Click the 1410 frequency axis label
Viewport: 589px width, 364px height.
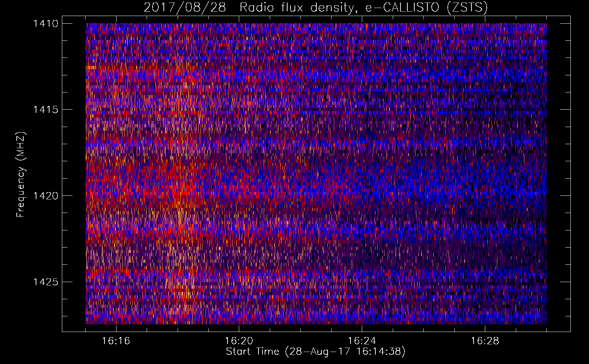pos(46,24)
